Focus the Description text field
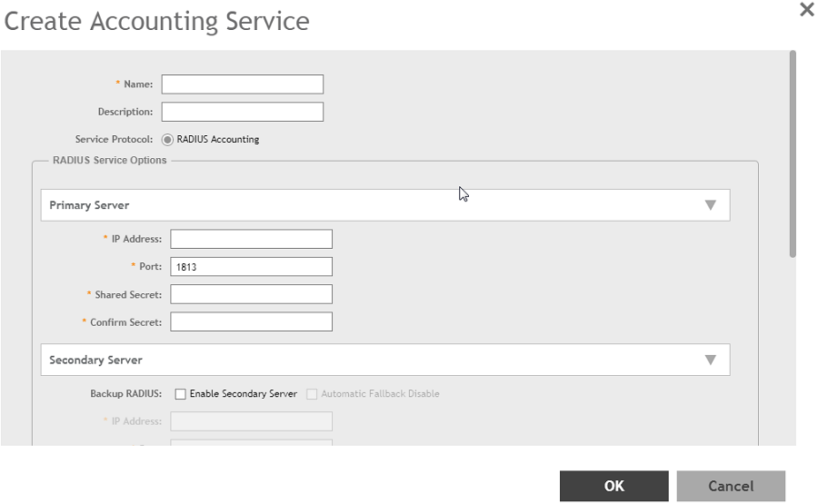The height and width of the screenshot is (504, 818). tap(243, 112)
